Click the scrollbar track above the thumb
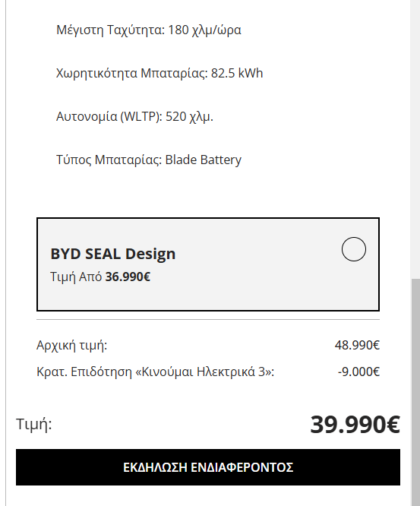The width and height of the screenshot is (420, 506). click(x=415, y=139)
